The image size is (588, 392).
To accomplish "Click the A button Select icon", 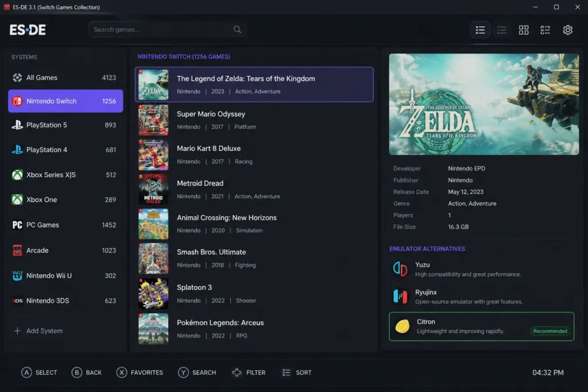I will pyautogui.click(x=26, y=372).
